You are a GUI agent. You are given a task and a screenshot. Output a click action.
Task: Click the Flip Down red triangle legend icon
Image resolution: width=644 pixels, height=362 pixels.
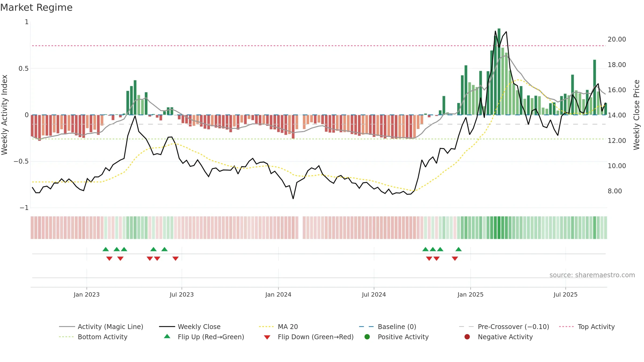coord(267,337)
